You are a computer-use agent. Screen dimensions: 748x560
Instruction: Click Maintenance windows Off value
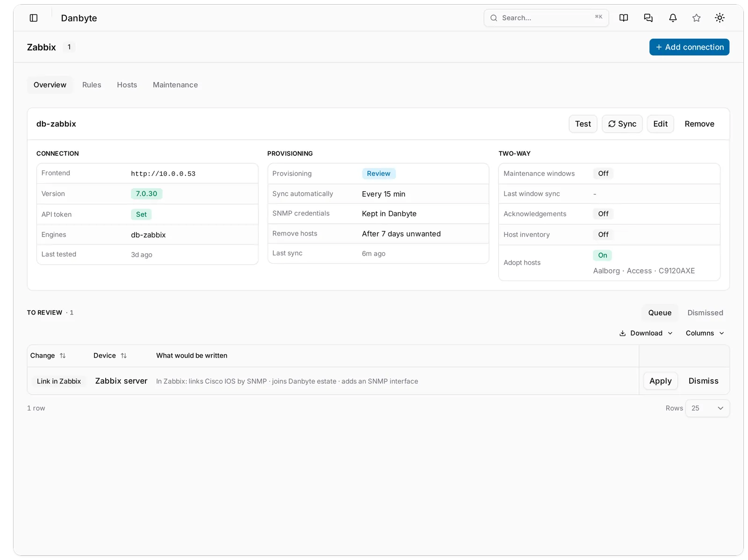point(604,173)
